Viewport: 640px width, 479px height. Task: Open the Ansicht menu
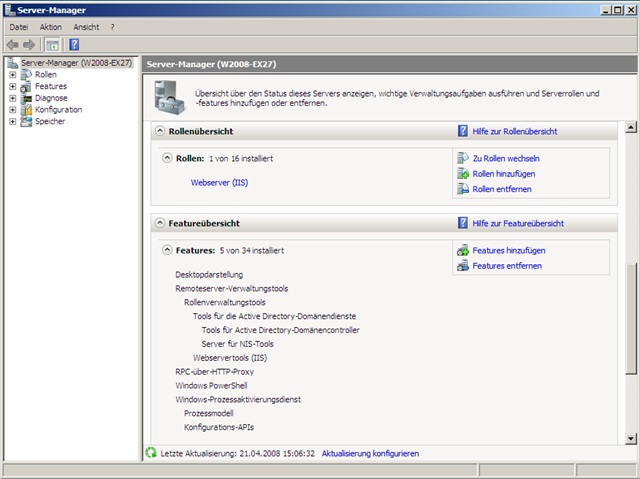[x=86, y=27]
